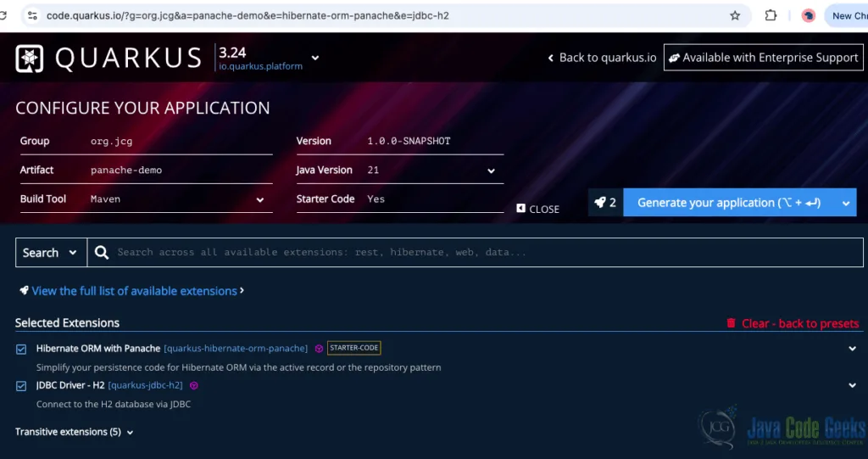
Task: Expand Hibernate ORM with Panache row options
Action: [x=853, y=349]
